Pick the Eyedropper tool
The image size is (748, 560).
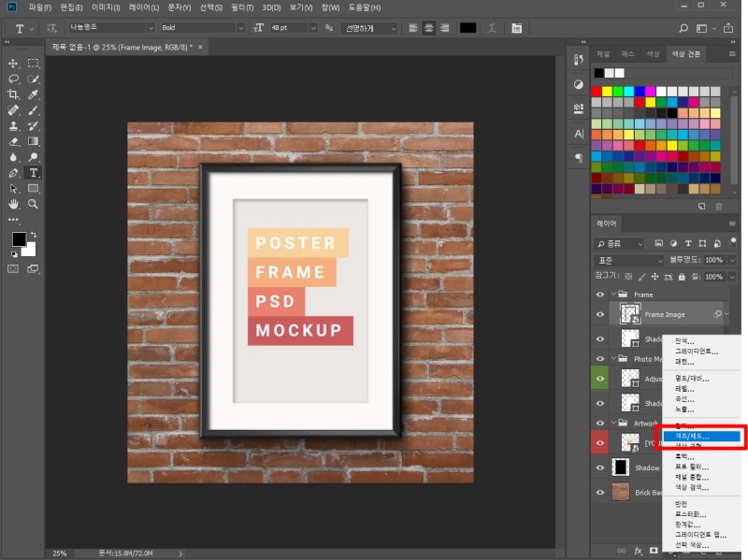pyautogui.click(x=34, y=94)
